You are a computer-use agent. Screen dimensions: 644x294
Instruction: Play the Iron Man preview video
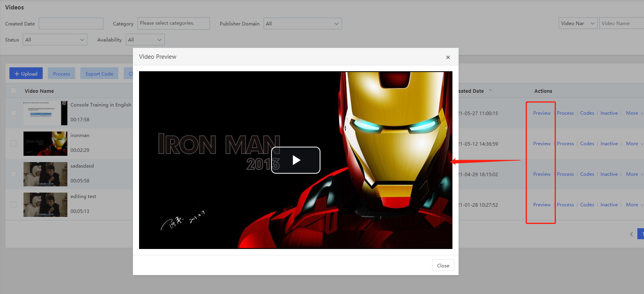296,160
